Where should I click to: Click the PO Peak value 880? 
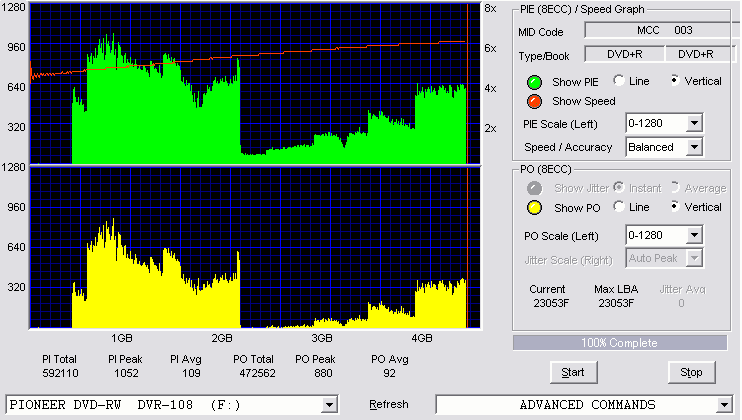[323, 373]
